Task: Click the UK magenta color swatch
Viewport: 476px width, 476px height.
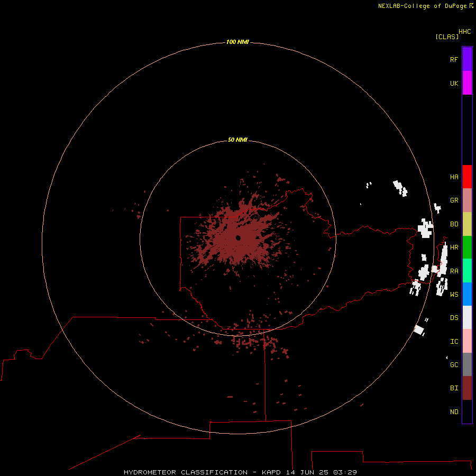Action: coord(467,83)
